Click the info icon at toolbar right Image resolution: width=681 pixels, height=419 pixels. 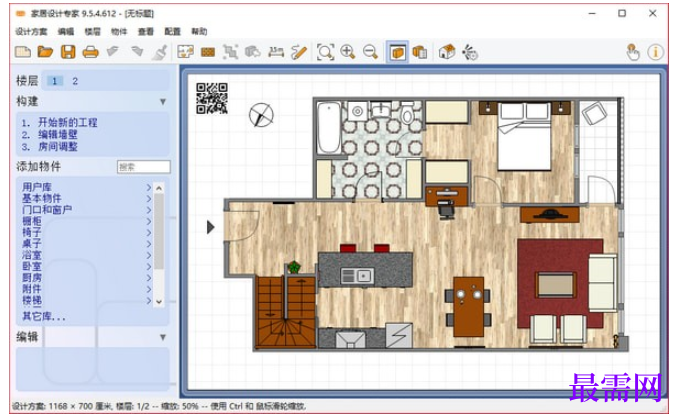coord(655,52)
